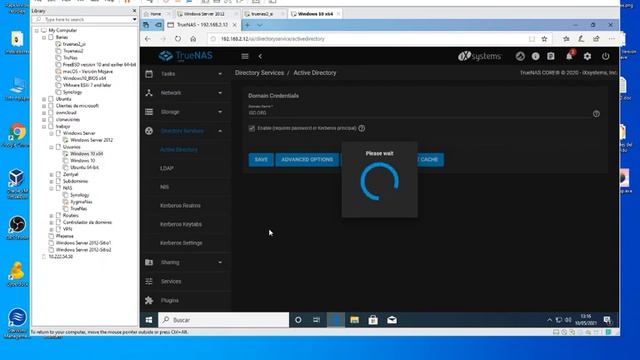
Task: Open the Library search dropdown arrow
Action: pos(134,19)
